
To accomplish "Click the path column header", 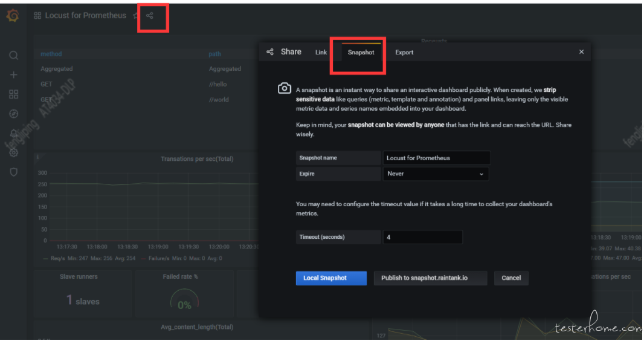I will 214,54.
